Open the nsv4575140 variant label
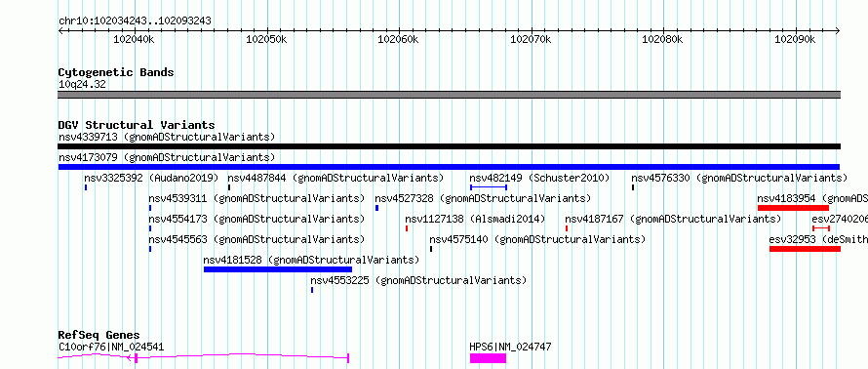Image resolution: width=868 pixels, height=369 pixels. tap(538, 239)
